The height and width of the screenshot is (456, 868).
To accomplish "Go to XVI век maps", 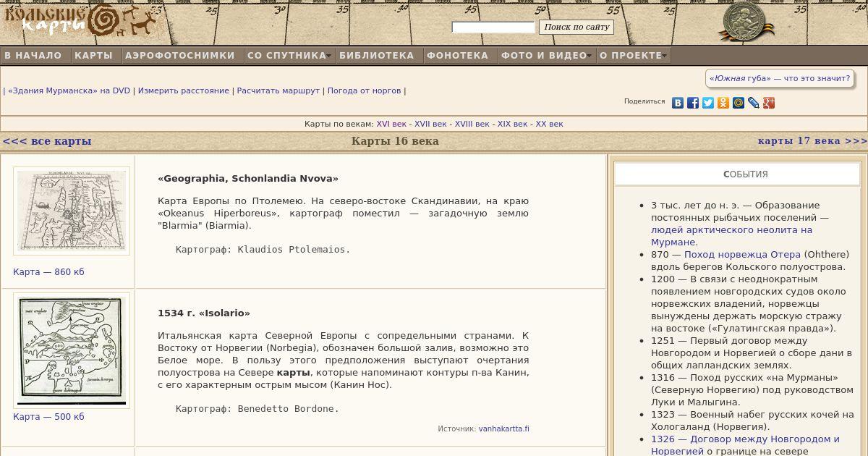I will click(x=391, y=124).
